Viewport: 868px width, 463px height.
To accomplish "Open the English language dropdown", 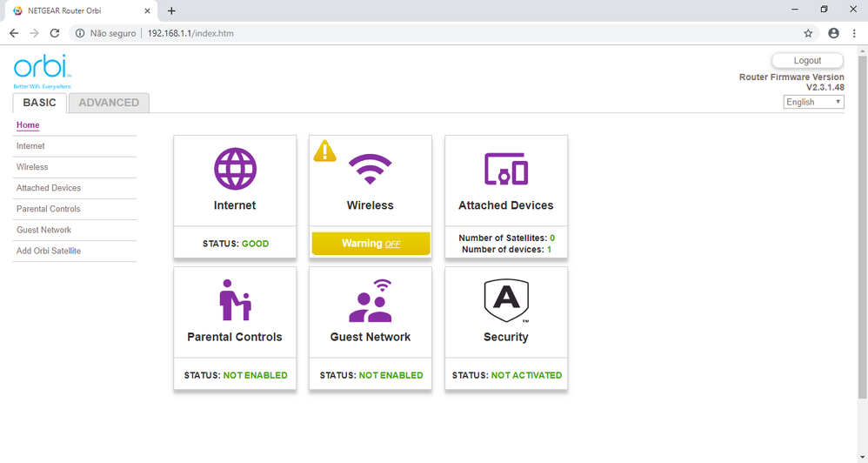I will point(813,102).
